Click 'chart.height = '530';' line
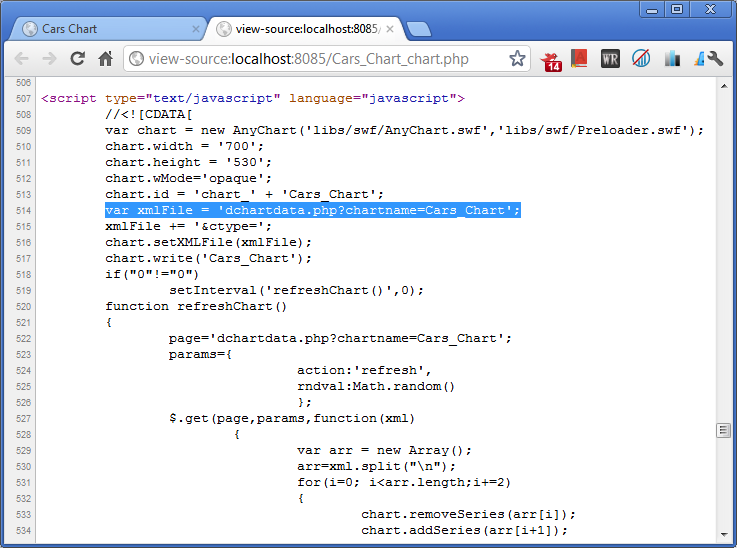737x548 pixels. click(x=188, y=162)
